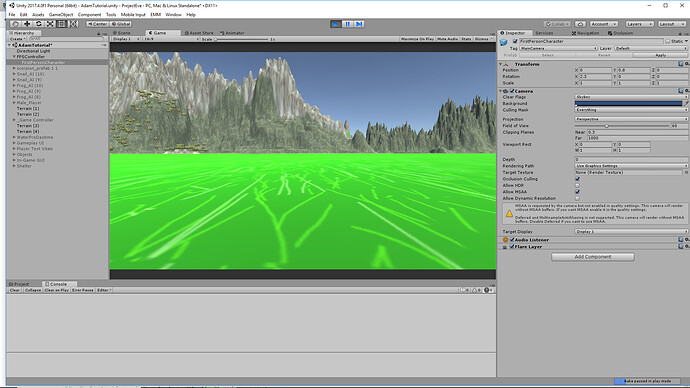Open the Window menu
This screenshot has height=388, width=690.
173,15
